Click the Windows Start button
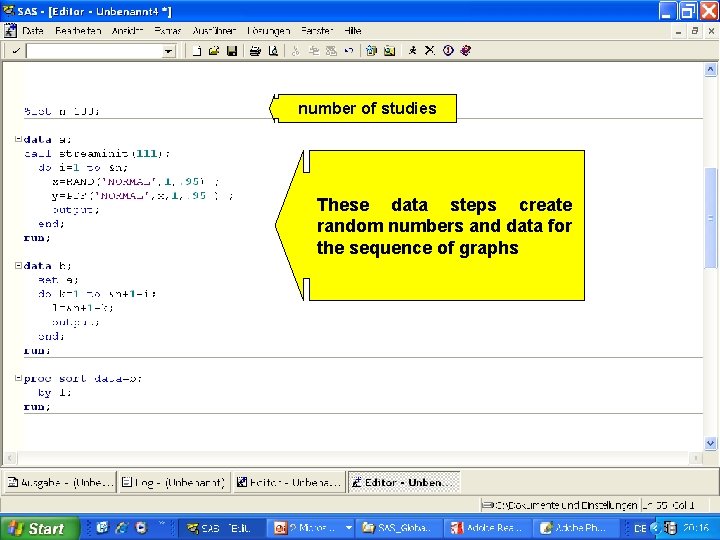This screenshot has height=540, width=720. [39, 529]
